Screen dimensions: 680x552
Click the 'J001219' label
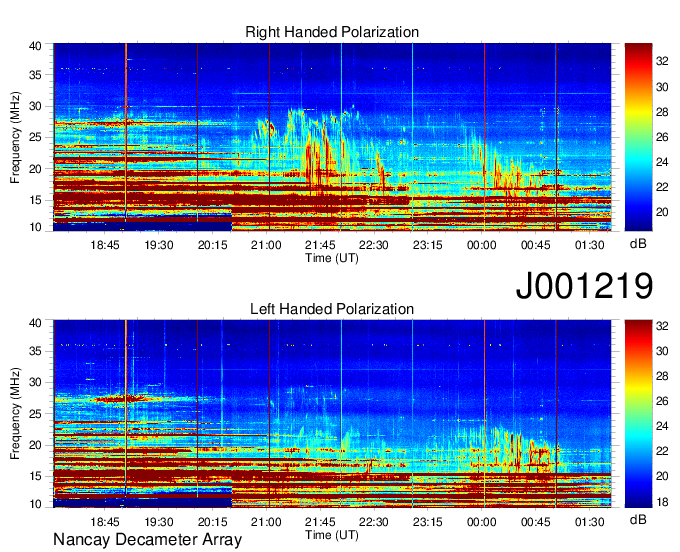pos(584,285)
